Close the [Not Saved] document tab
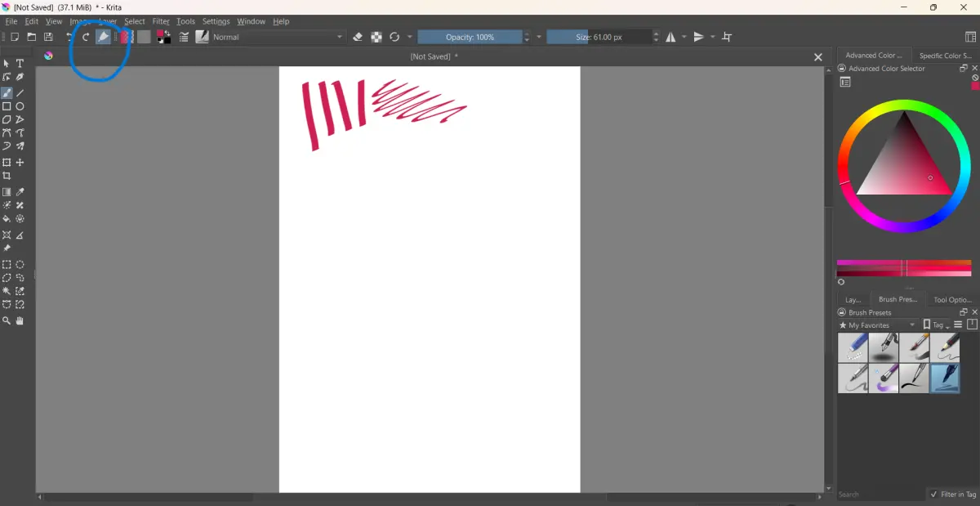Viewport: 980px width, 506px height. click(817, 57)
